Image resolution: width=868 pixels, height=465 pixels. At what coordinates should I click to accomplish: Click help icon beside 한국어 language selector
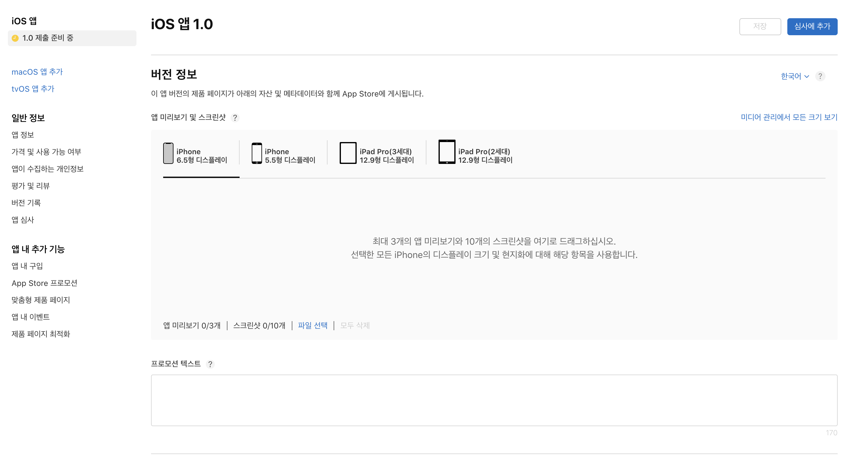click(x=820, y=76)
